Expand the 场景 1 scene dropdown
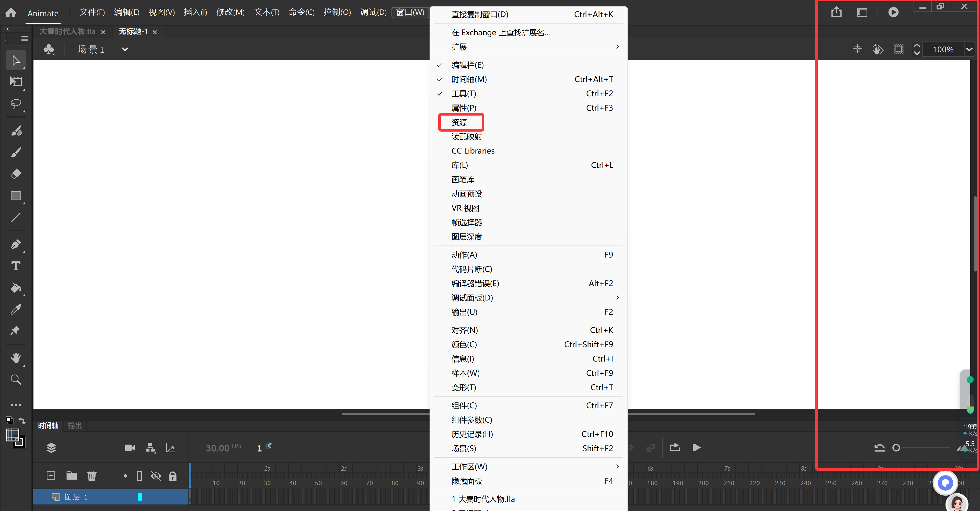 tap(125, 50)
